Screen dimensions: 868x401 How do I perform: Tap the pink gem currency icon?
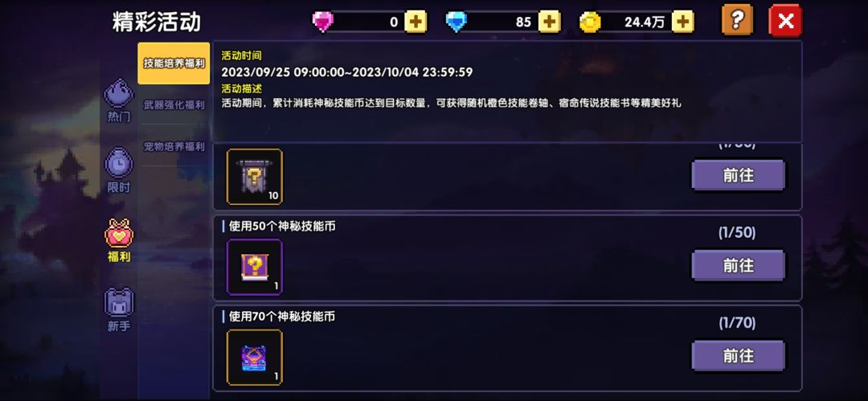pyautogui.click(x=323, y=23)
